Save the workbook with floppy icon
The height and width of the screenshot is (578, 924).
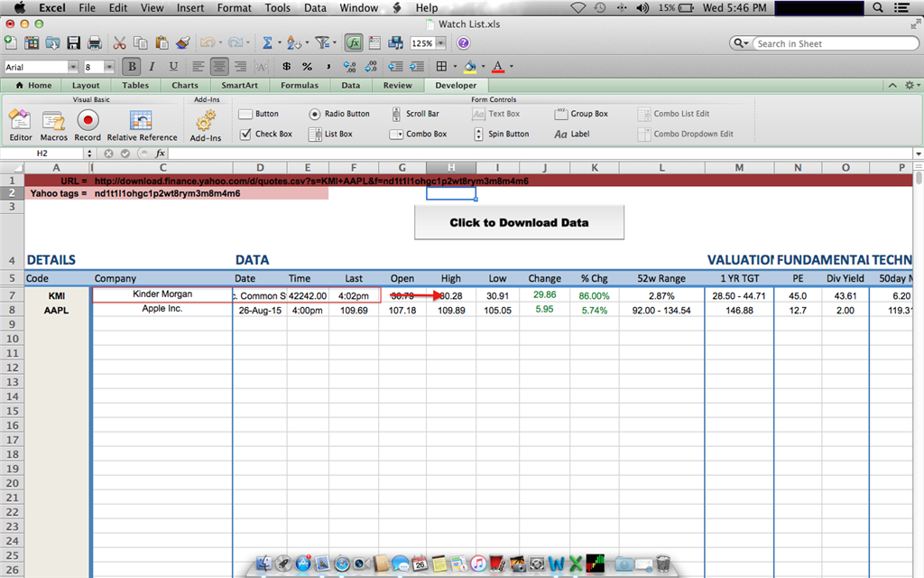point(74,42)
